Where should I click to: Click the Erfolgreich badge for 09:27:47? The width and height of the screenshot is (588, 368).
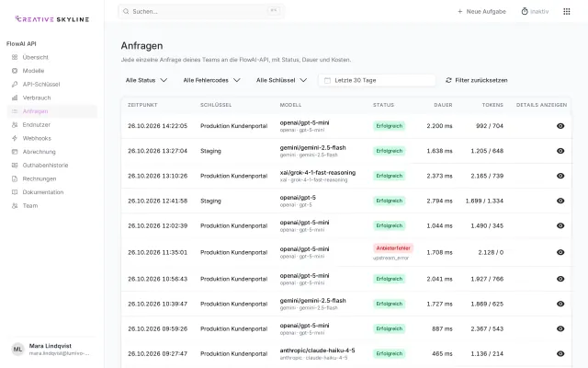click(x=390, y=353)
